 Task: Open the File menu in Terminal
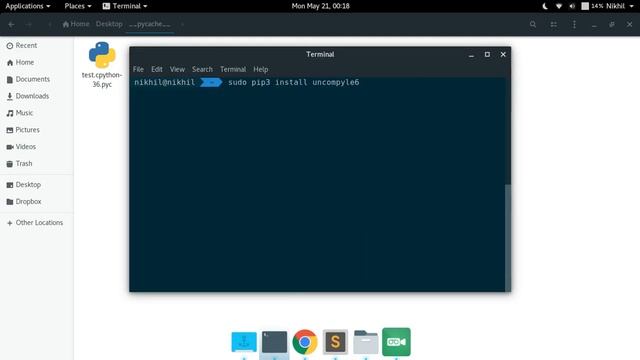point(138,69)
